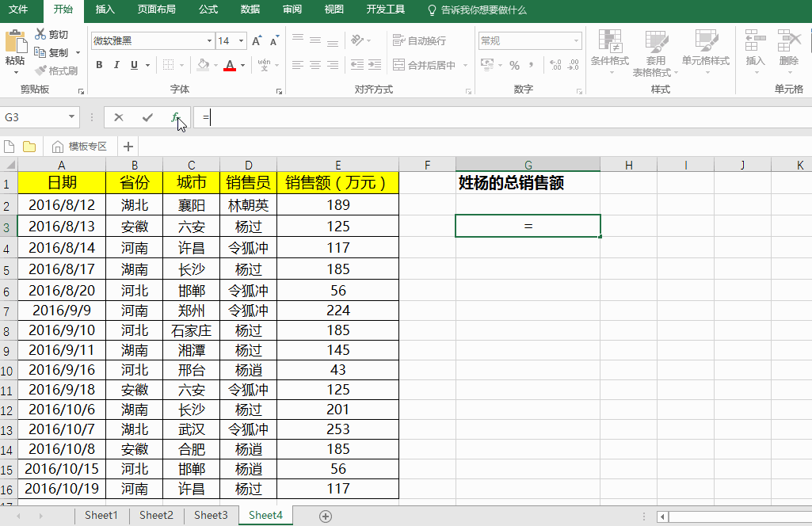Viewport: 812px width, 526px height.
Task: Click the increase indent icon
Action: (x=375, y=65)
